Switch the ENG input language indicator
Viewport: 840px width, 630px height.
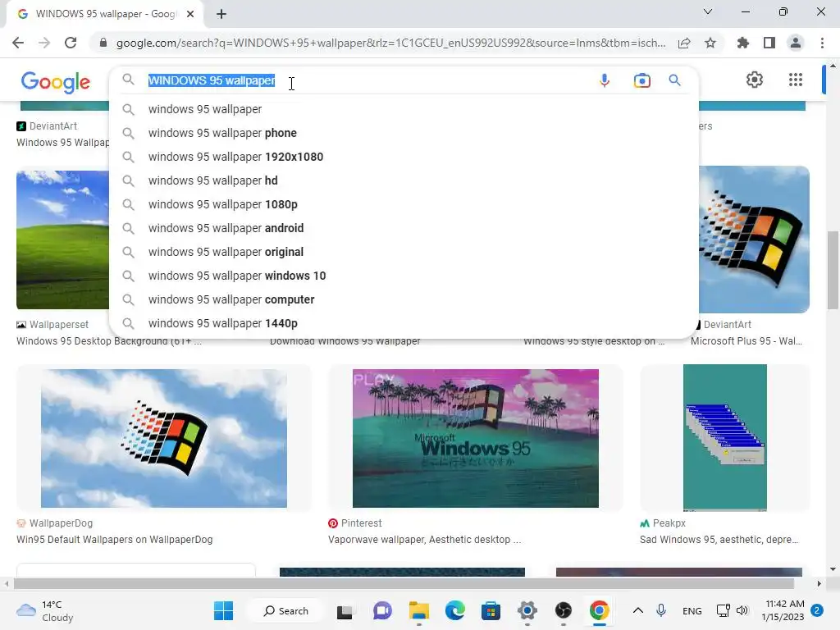point(692,610)
